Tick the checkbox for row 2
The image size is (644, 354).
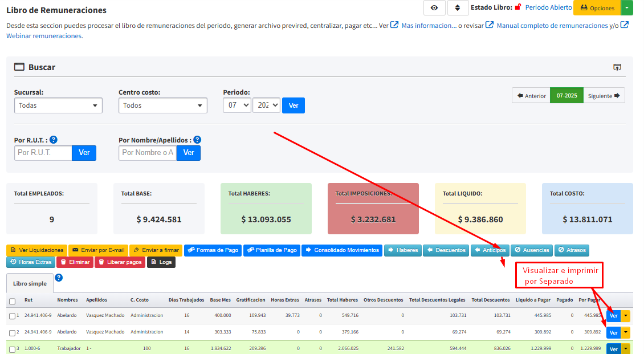click(13, 333)
